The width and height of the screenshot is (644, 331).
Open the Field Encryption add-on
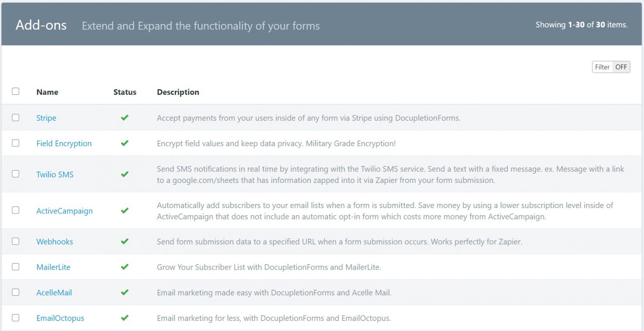pos(64,143)
